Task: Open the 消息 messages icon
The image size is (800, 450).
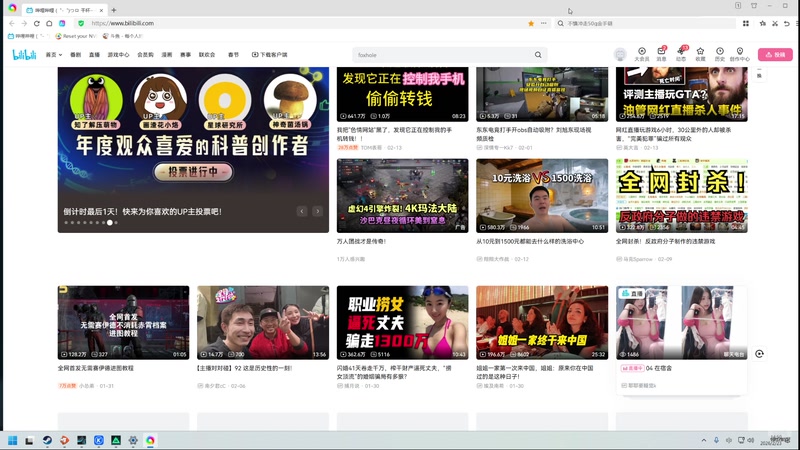Action: click(661, 54)
